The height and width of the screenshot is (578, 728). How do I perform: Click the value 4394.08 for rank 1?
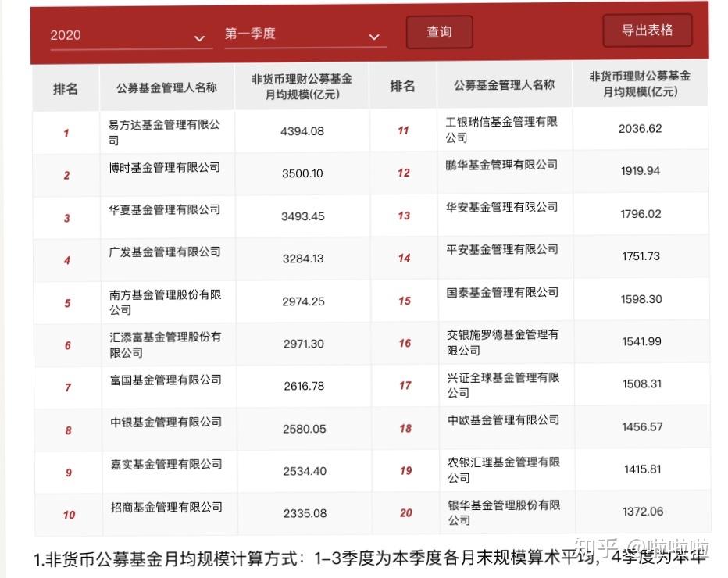coord(302,130)
